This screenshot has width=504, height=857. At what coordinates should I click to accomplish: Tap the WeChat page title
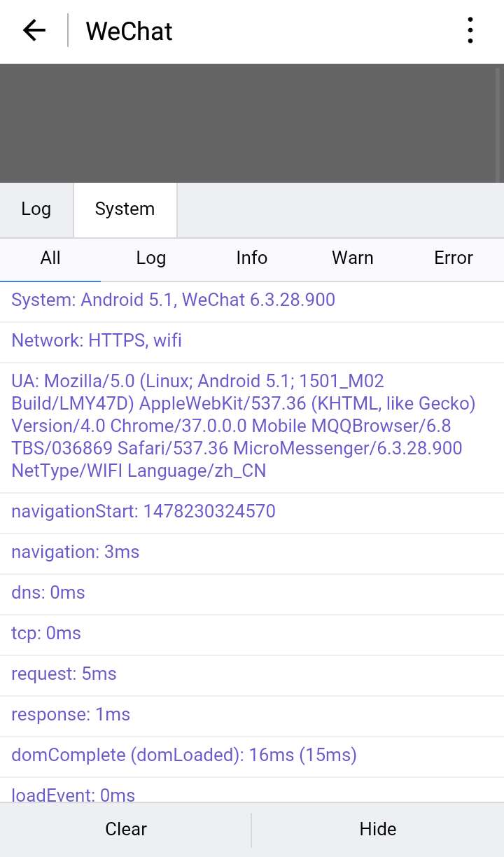129,32
